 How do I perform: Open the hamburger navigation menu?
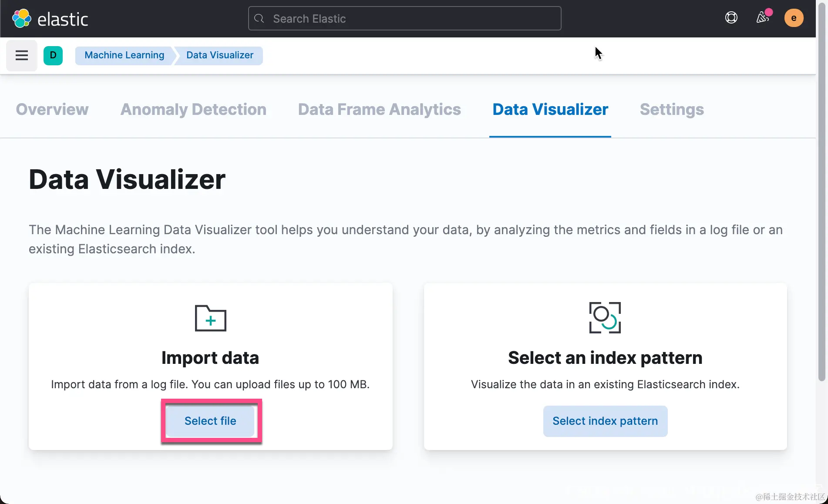[x=22, y=55]
